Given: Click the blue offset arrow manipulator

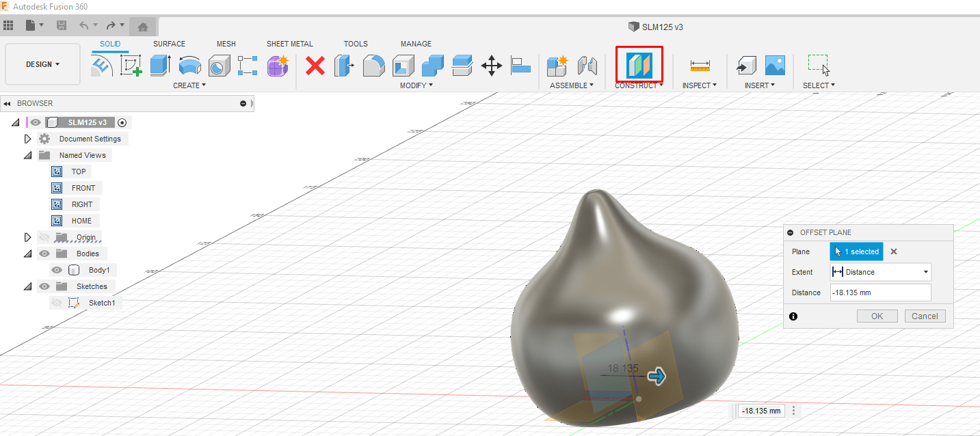Looking at the screenshot, I should click(x=657, y=376).
